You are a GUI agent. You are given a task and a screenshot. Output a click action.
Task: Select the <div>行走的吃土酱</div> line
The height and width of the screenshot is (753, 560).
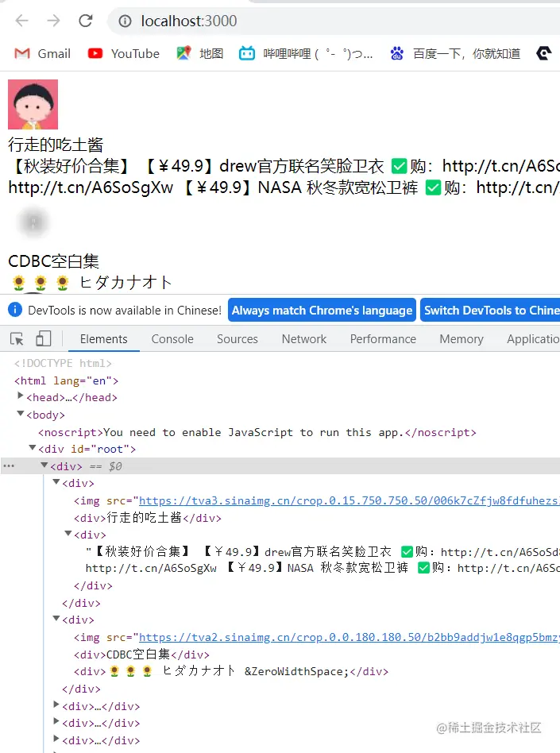[148, 518]
